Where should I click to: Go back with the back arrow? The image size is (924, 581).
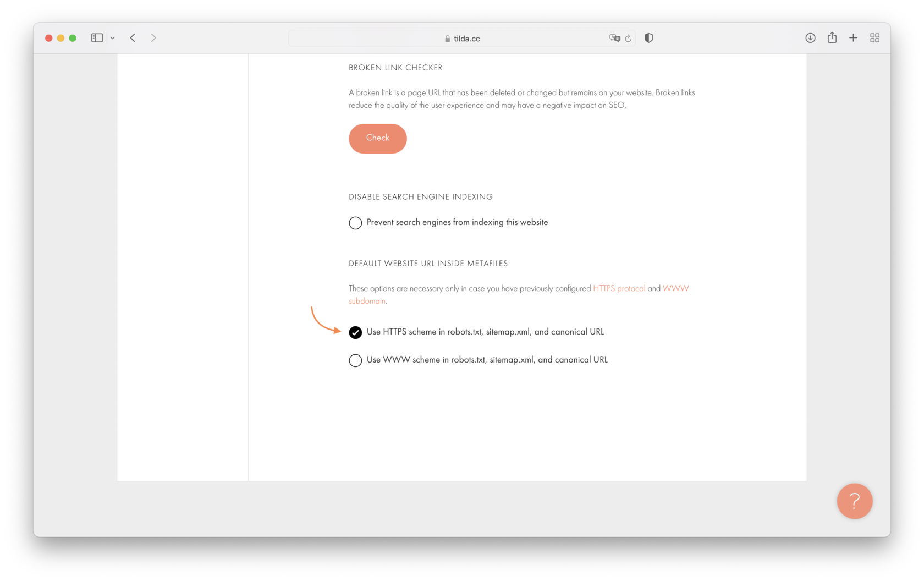point(133,38)
